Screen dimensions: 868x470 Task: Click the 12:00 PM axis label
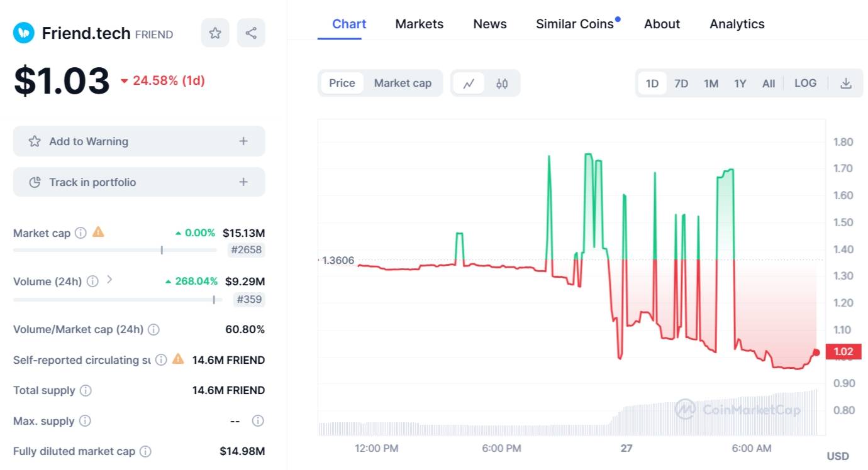pyautogui.click(x=376, y=449)
